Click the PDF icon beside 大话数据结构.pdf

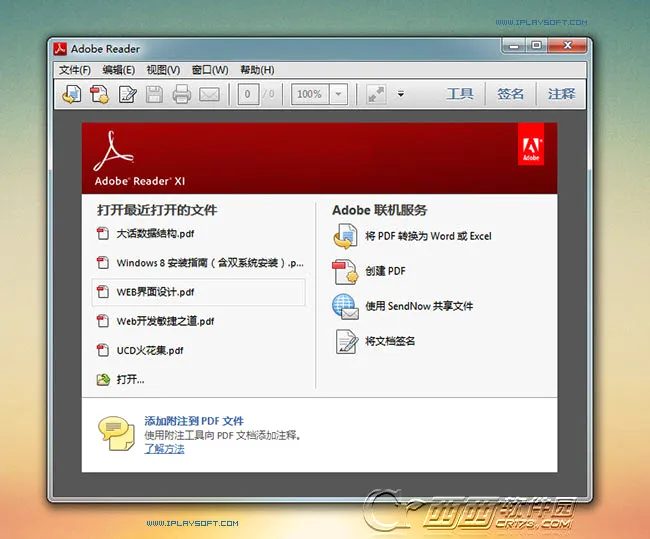(102, 233)
